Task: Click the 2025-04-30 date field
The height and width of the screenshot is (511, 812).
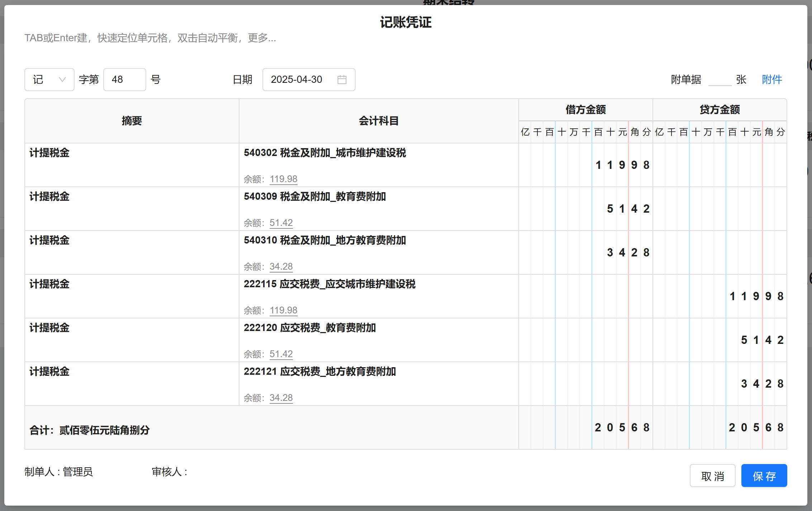Action: pyautogui.click(x=296, y=80)
